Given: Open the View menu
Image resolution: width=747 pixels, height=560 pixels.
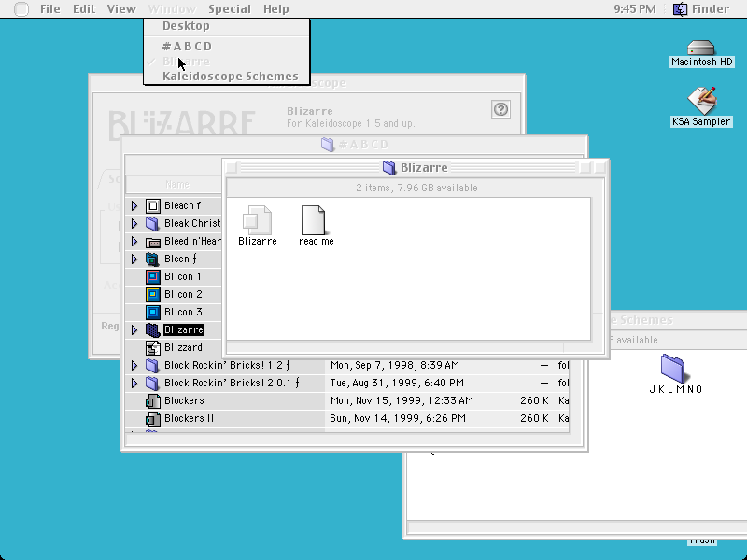Looking at the screenshot, I should [121, 9].
